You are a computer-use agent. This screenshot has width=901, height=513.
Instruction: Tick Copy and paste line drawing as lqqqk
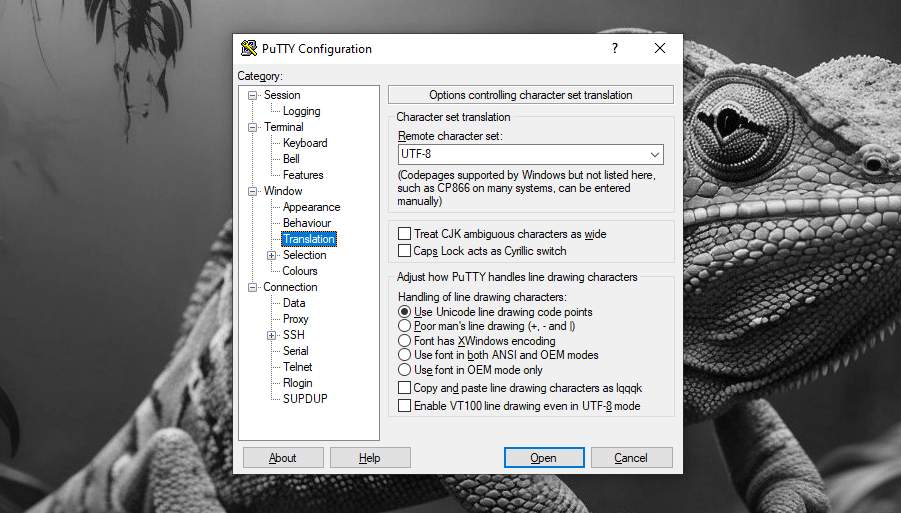click(405, 388)
